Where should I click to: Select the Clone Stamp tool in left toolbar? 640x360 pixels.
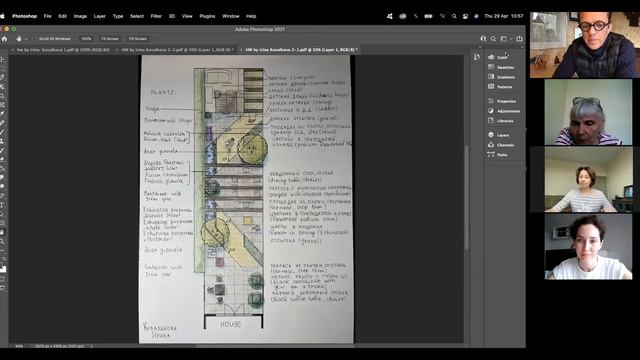pyautogui.click(x=2, y=141)
